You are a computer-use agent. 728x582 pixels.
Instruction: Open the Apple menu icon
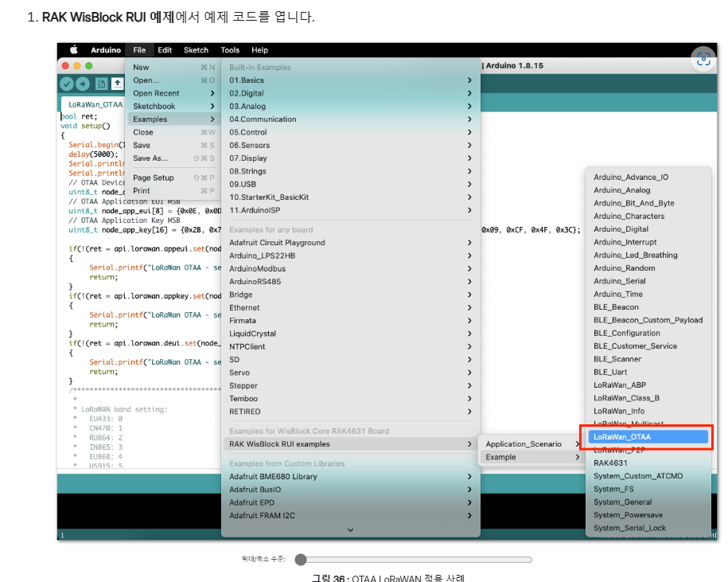[74, 49]
